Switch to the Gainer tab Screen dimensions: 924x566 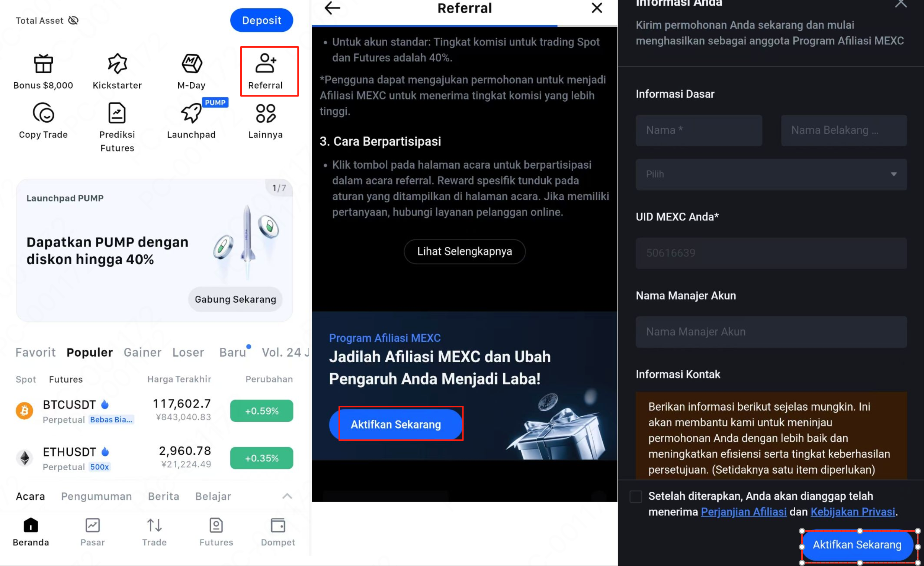click(142, 352)
